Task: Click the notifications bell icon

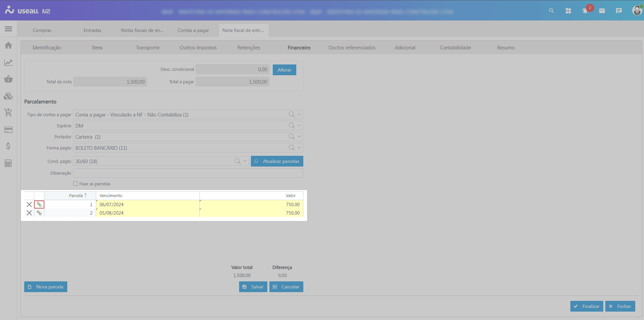Action: pyautogui.click(x=585, y=11)
